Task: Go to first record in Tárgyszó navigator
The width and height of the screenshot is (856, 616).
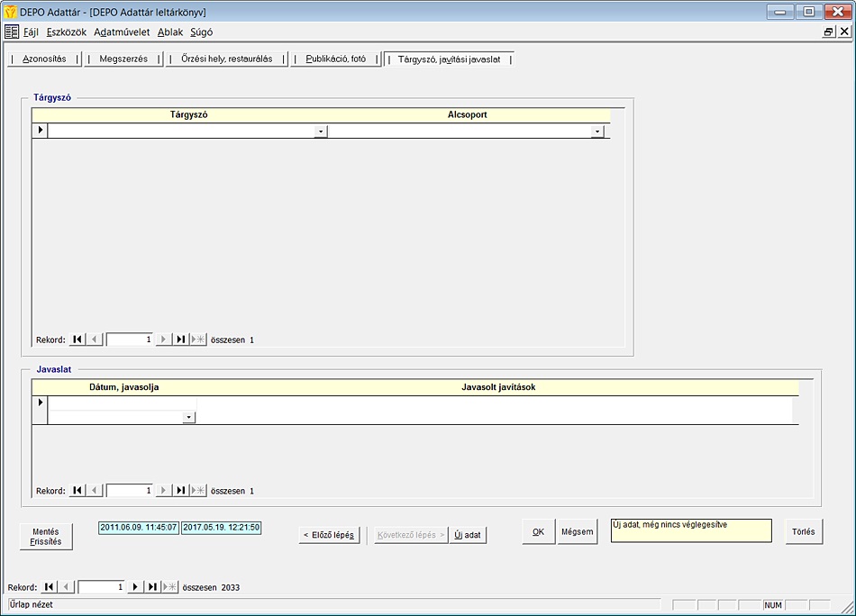Action: coord(77,340)
